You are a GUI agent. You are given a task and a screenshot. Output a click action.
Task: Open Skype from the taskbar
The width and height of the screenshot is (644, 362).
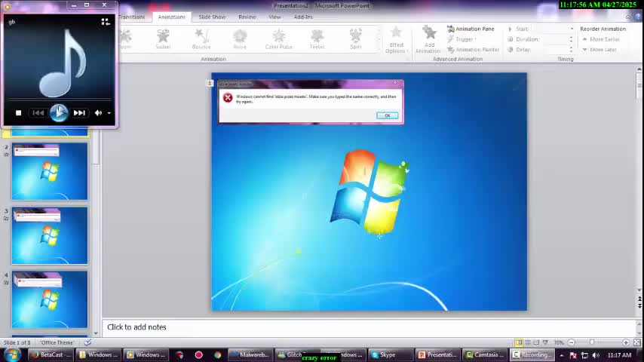click(390, 354)
